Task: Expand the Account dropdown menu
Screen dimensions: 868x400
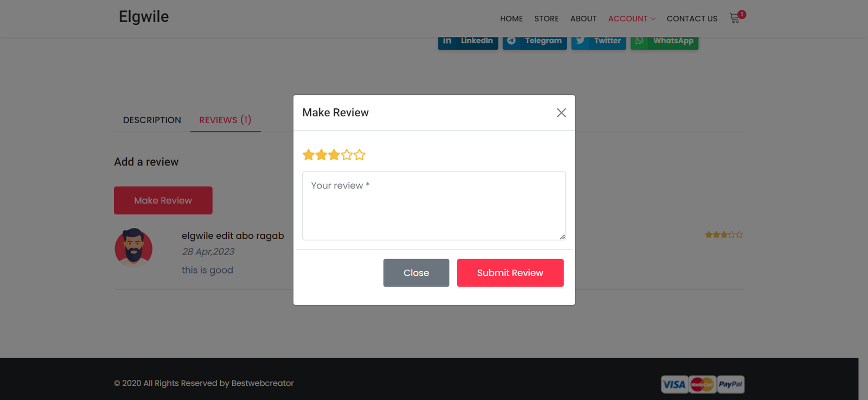Action: (x=631, y=18)
